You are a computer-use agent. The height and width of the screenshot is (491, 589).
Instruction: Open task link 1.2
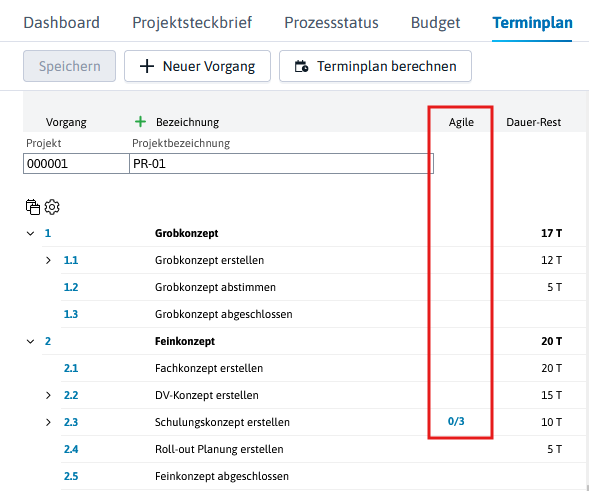71,287
